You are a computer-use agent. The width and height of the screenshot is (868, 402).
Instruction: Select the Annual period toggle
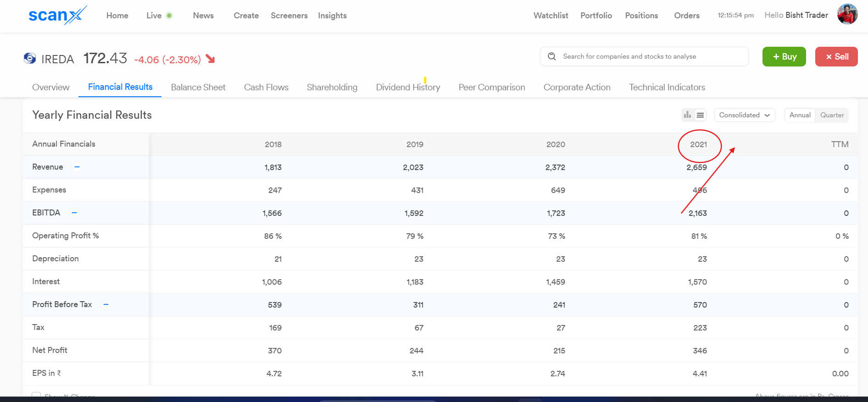coord(800,115)
